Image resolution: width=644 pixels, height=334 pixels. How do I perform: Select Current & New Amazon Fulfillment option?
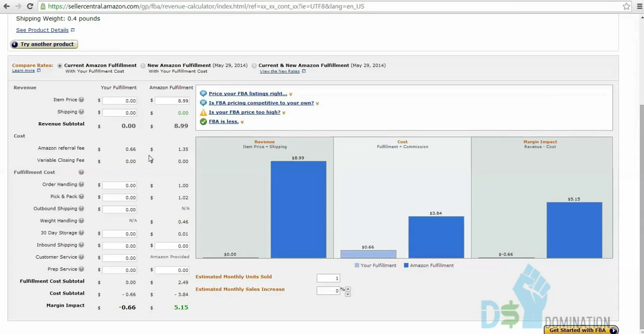(x=254, y=65)
